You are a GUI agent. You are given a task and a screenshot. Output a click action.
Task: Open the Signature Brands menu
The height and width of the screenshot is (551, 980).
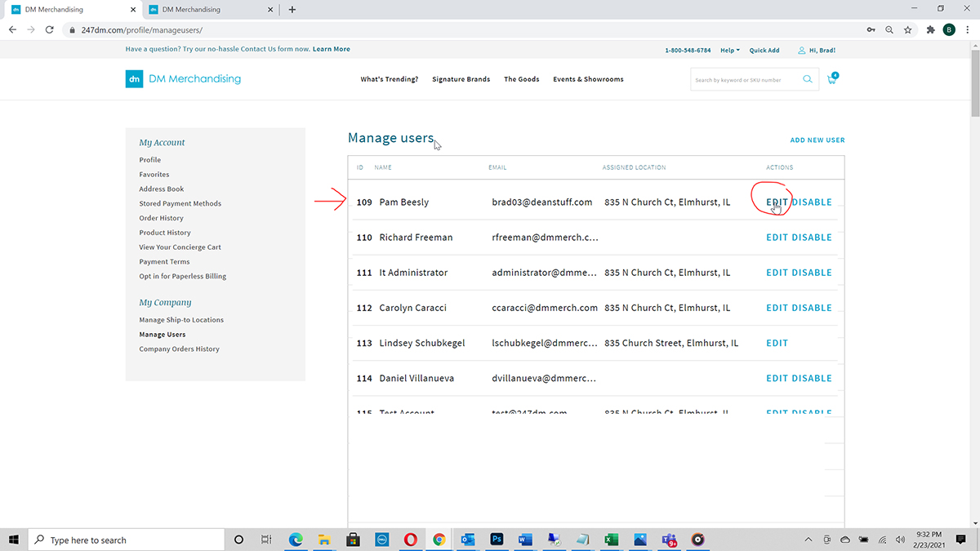[x=461, y=79]
